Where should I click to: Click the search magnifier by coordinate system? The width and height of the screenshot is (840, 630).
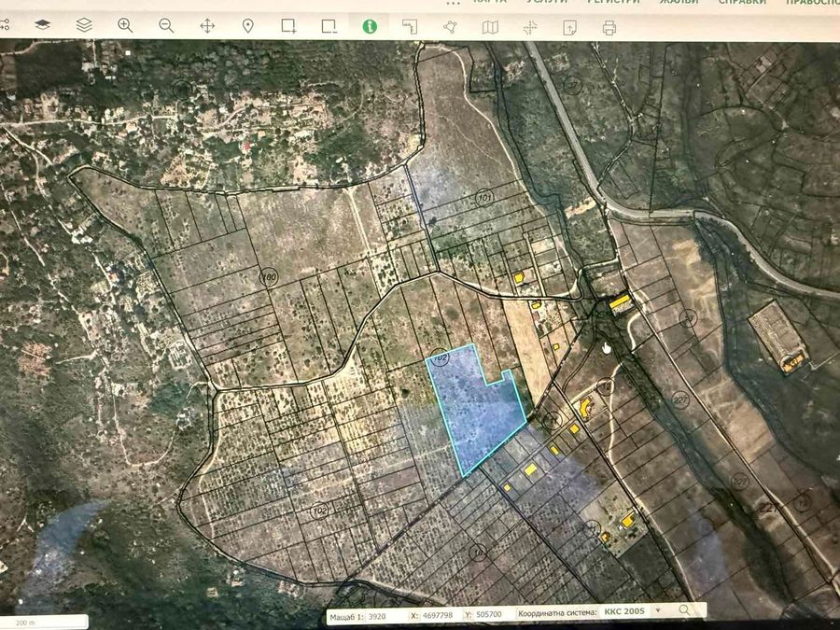click(x=684, y=610)
